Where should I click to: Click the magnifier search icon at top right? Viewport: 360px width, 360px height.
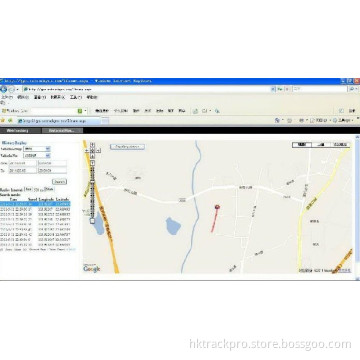coord(352,89)
